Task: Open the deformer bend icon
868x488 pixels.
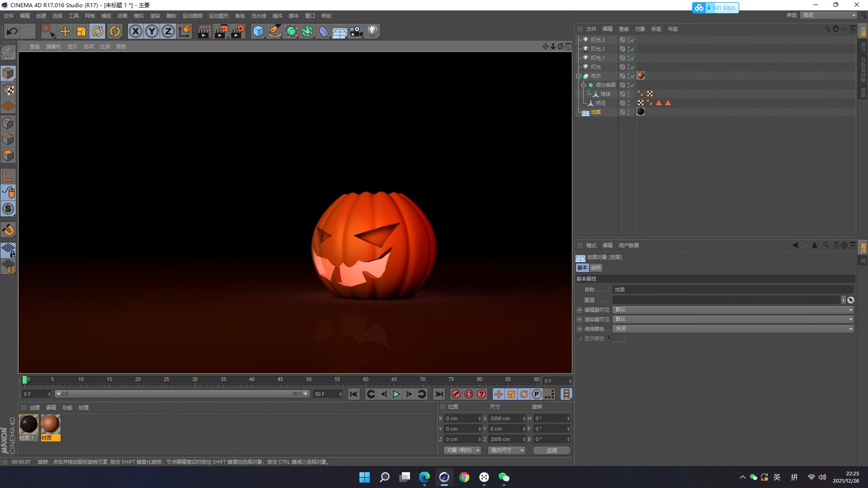Action: 324,31
